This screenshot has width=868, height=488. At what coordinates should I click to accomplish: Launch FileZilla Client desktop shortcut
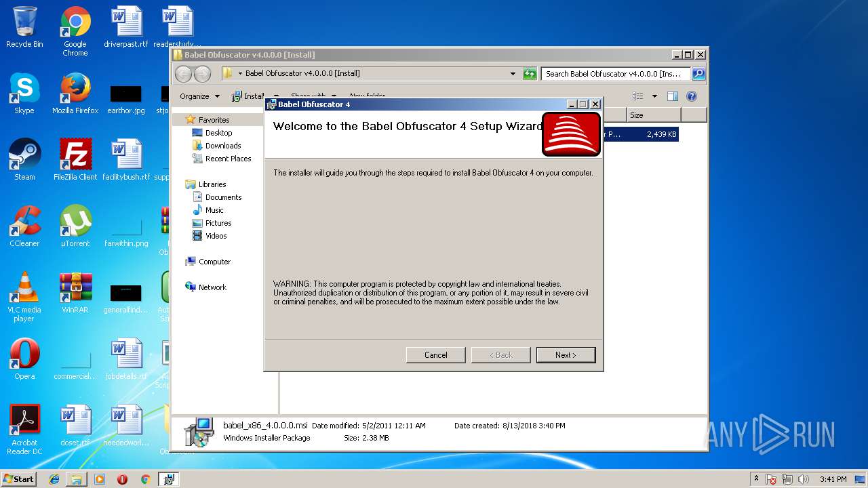[75, 160]
